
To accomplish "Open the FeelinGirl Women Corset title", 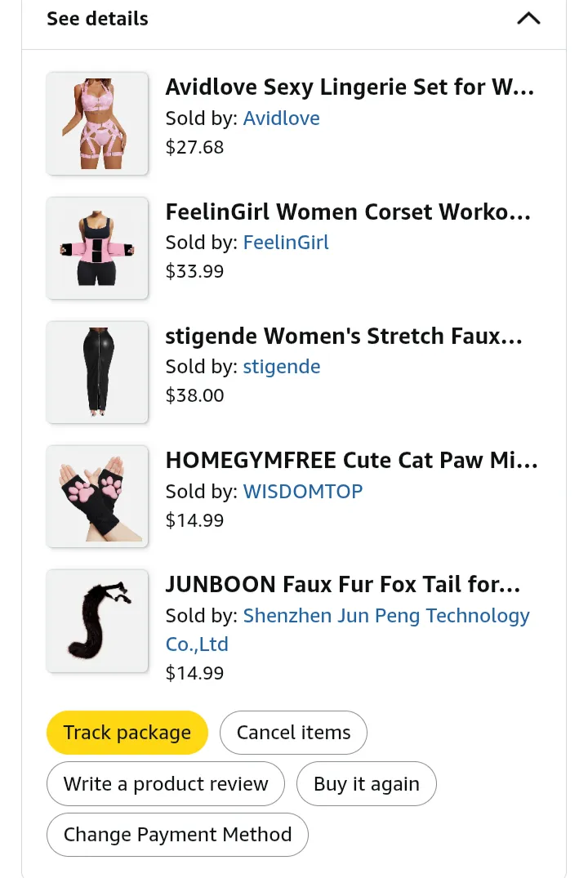I will tap(348, 212).
